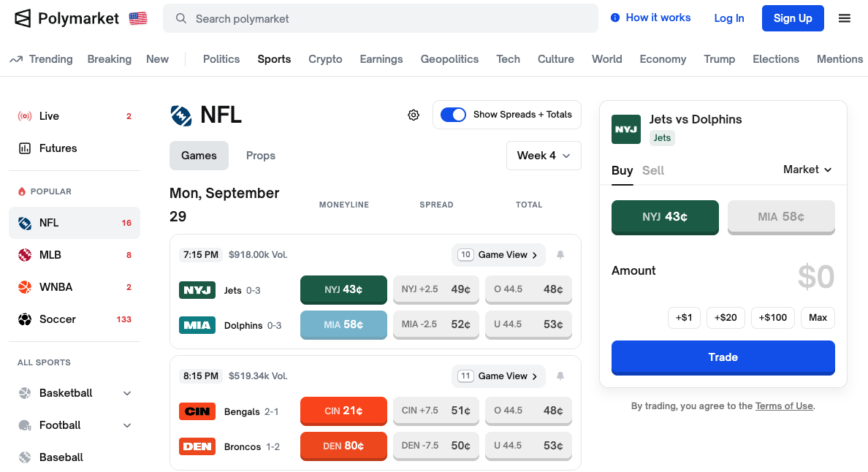Select the Sell tab
Viewport: 868px width, 472px height.
click(x=652, y=170)
